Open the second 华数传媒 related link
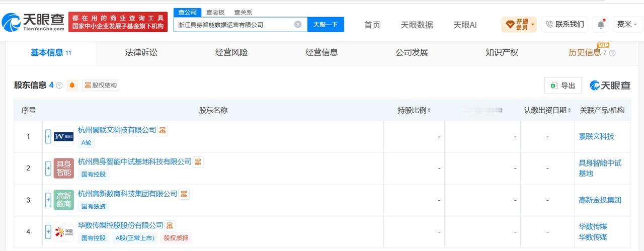644x251 pixels. click(593, 237)
